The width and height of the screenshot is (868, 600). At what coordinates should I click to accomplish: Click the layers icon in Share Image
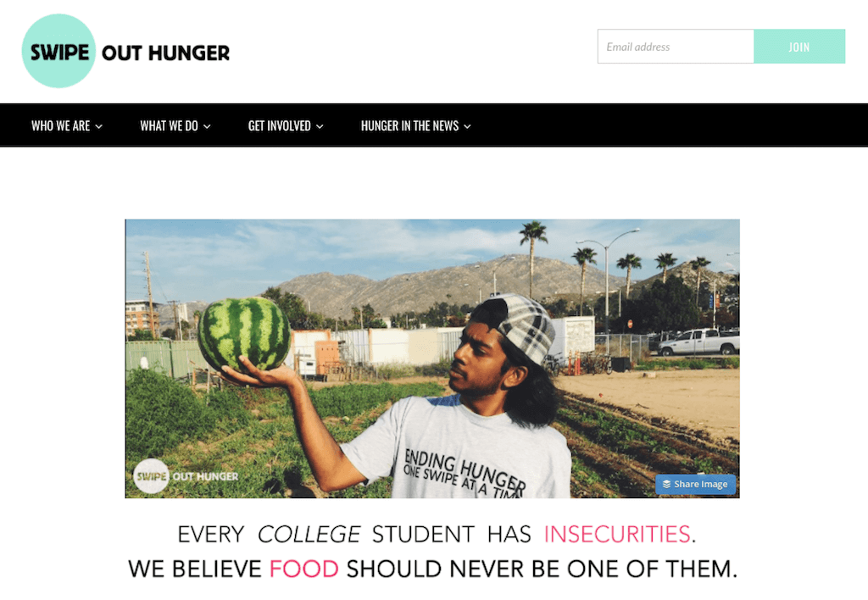pos(666,484)
